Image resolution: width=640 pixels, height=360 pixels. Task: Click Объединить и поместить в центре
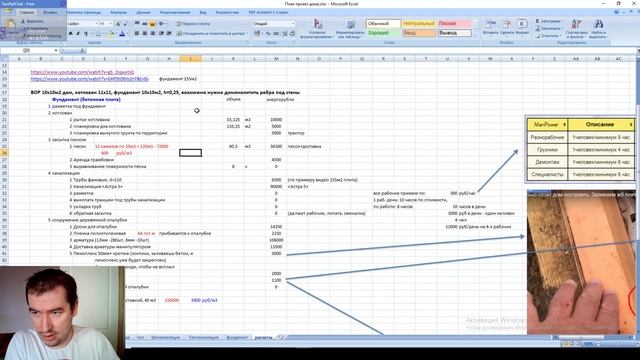pos(210,33)
